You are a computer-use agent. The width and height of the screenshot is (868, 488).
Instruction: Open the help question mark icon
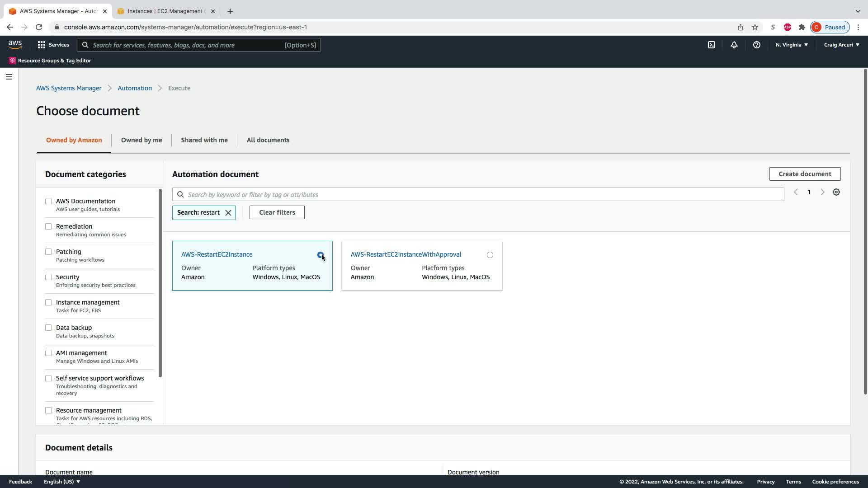click(756, 45)
